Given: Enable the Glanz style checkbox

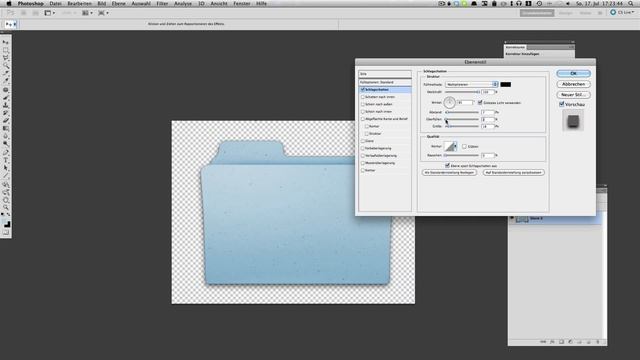Looking at the screenshot, I should 362,141.
